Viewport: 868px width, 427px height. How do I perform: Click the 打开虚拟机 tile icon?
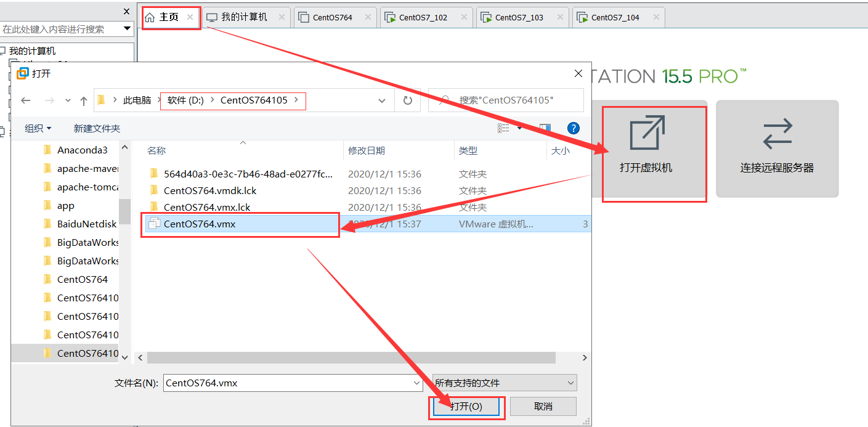(x=647, y=132)
